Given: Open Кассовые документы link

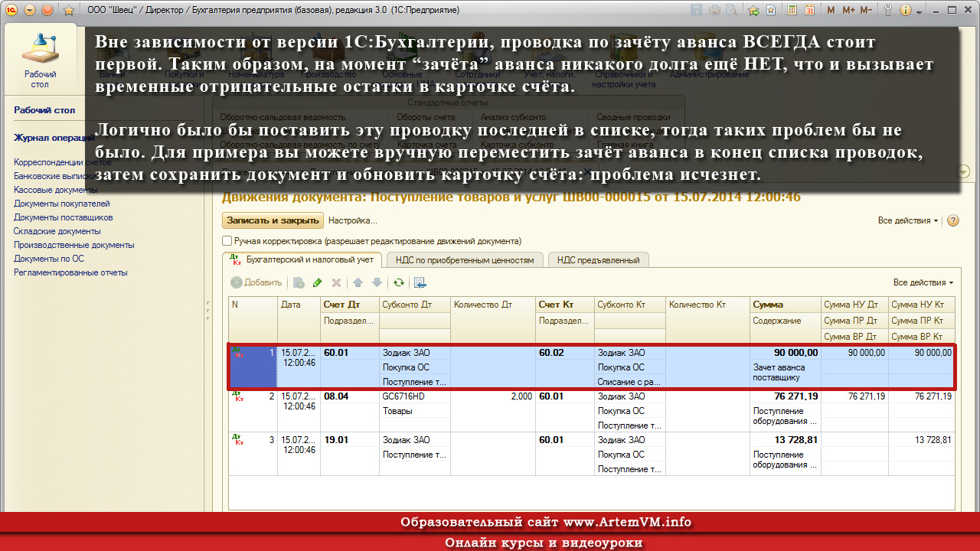Looking at the screenshot, I should pos(54,190).
